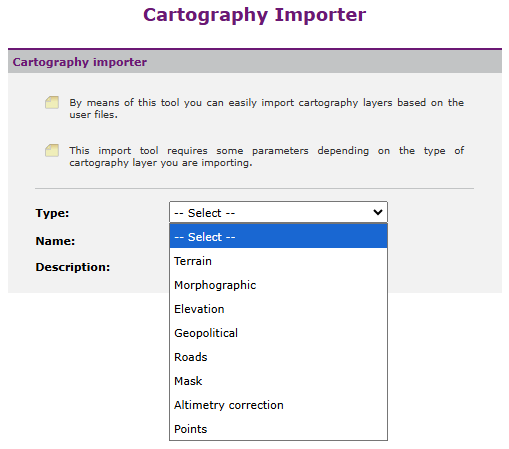Click the dropdown chevron arrow of Type
The image size is (509, 449).
pos(378,212)
